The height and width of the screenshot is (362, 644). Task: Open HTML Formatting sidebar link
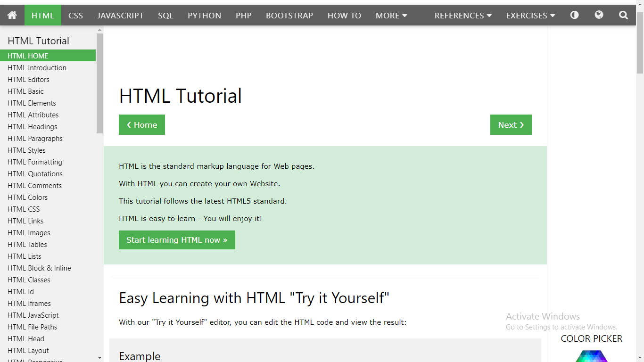(48, 162)
